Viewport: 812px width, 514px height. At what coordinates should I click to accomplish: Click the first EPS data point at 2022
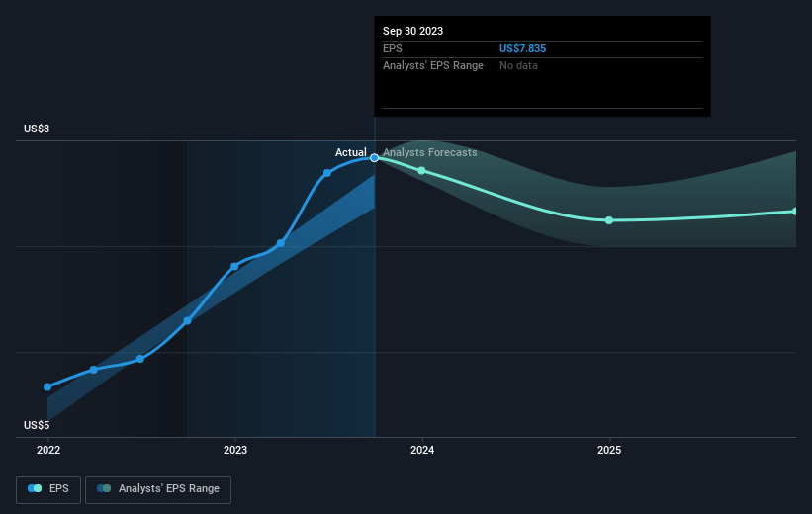(x=47, y=386)
